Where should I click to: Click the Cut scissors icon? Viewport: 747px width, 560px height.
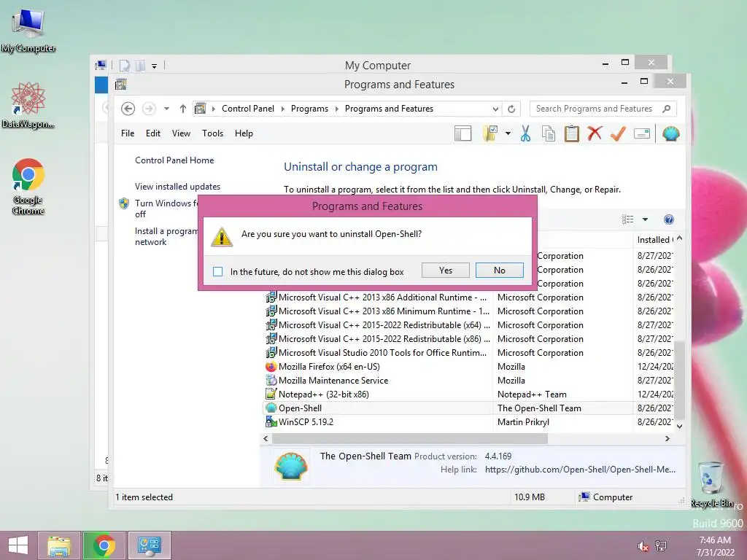pos(525,134)
